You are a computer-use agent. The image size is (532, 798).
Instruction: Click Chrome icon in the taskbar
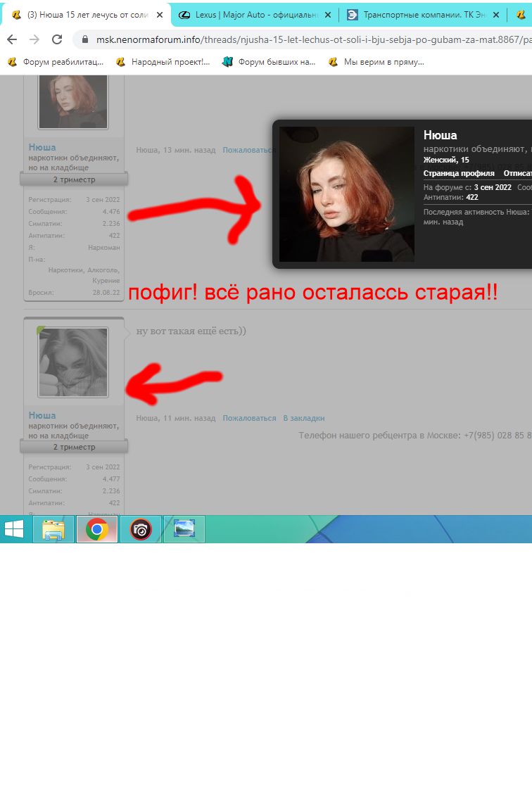click(96, 529)
